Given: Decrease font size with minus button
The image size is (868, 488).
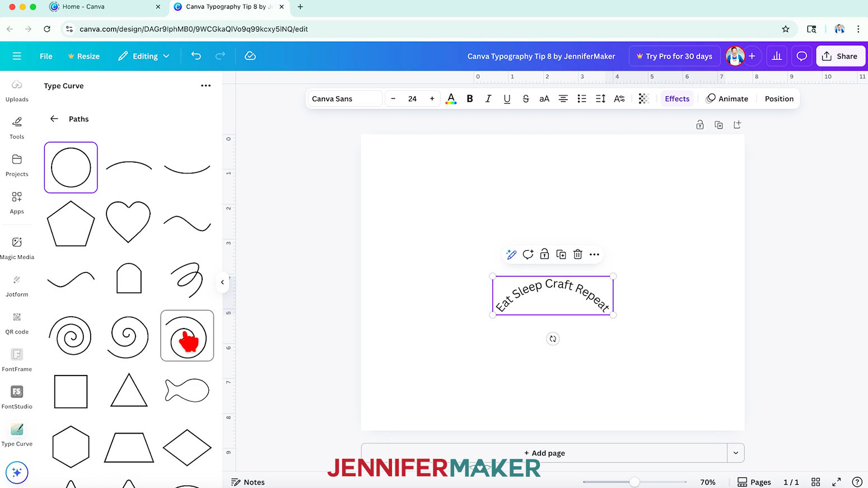Looking at the screenshot, I should click(x=393, y=98).
